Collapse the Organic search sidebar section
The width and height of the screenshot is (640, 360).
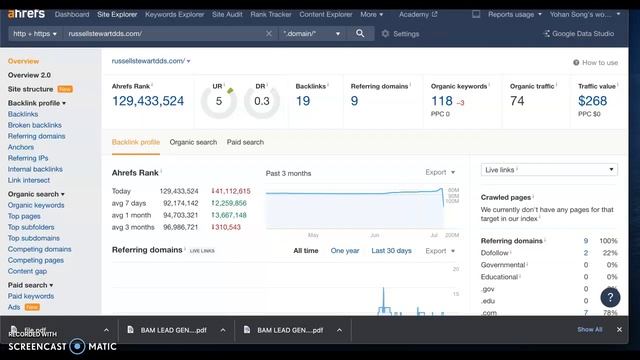click(36, 194)
